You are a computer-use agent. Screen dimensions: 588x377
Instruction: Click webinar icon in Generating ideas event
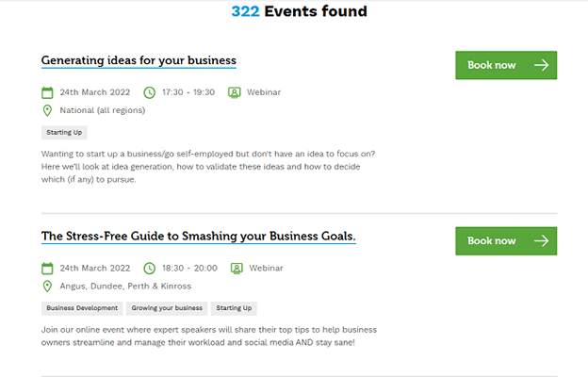tap(235, 92)
